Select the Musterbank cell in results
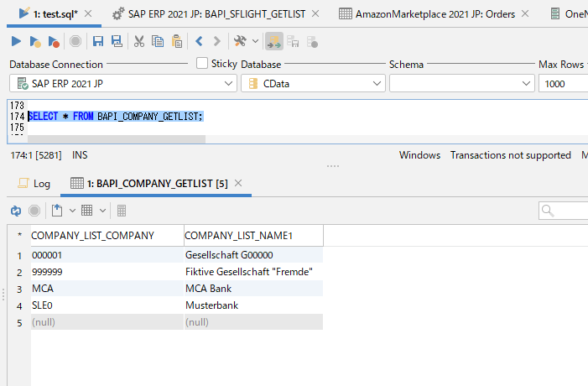Screen dimensions: 588x386 [x=211, y=305]
